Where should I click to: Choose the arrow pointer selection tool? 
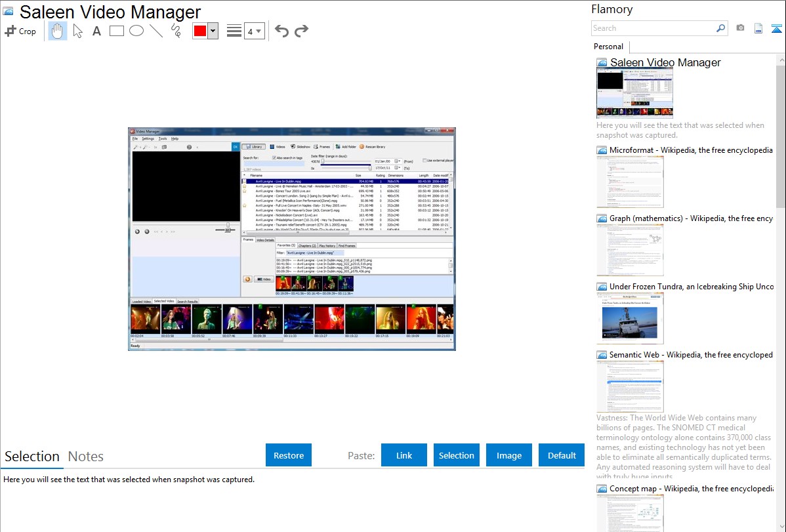[x=77, y=31]
